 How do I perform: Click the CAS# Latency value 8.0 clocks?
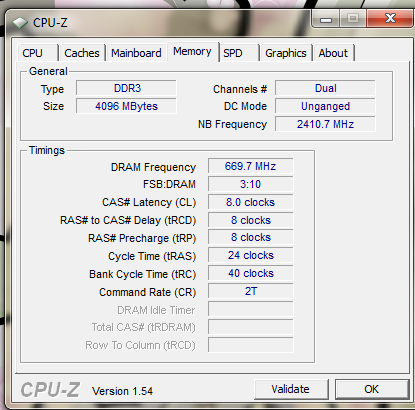pyautogui.click(x=251, y=202)
